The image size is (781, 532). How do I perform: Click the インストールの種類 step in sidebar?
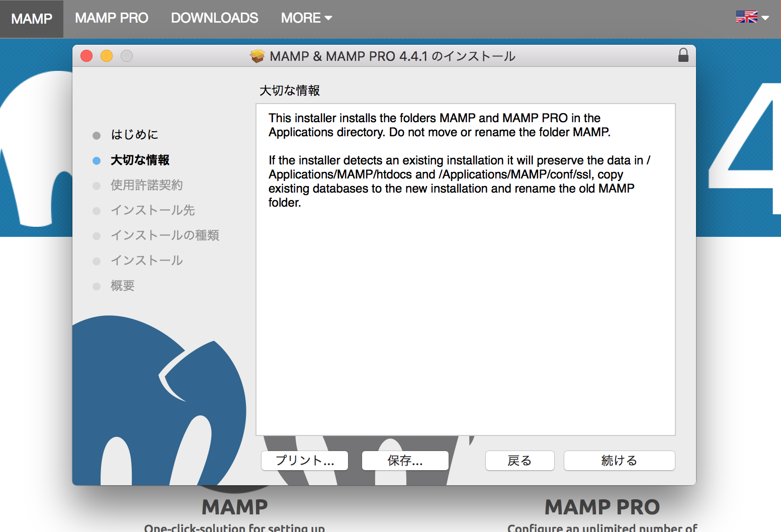coord(165,235)
